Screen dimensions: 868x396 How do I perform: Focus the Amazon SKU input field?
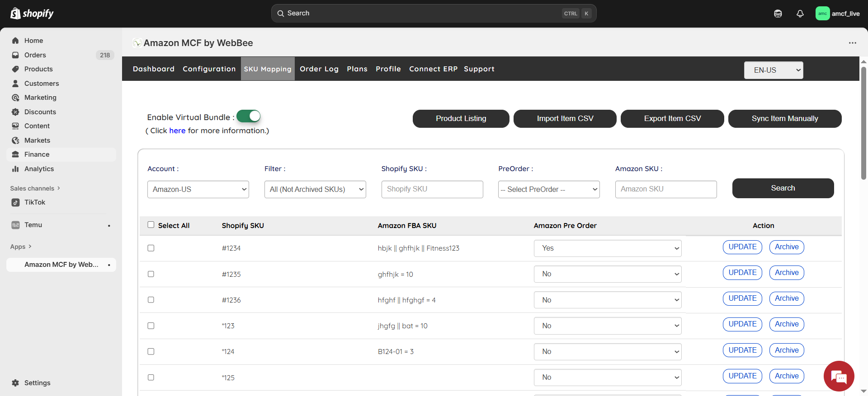666,189
